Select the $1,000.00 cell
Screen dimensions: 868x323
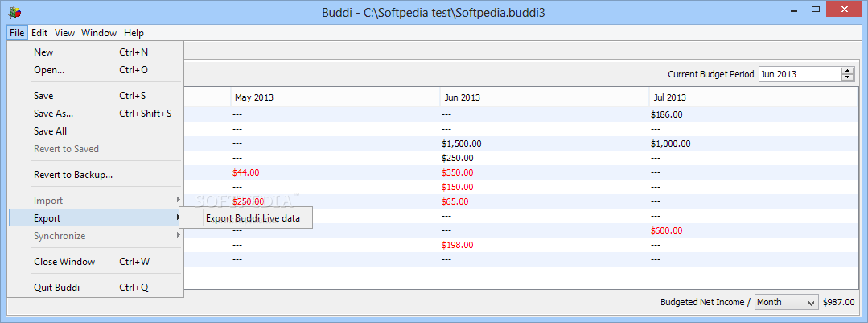[x=672, y=143]
